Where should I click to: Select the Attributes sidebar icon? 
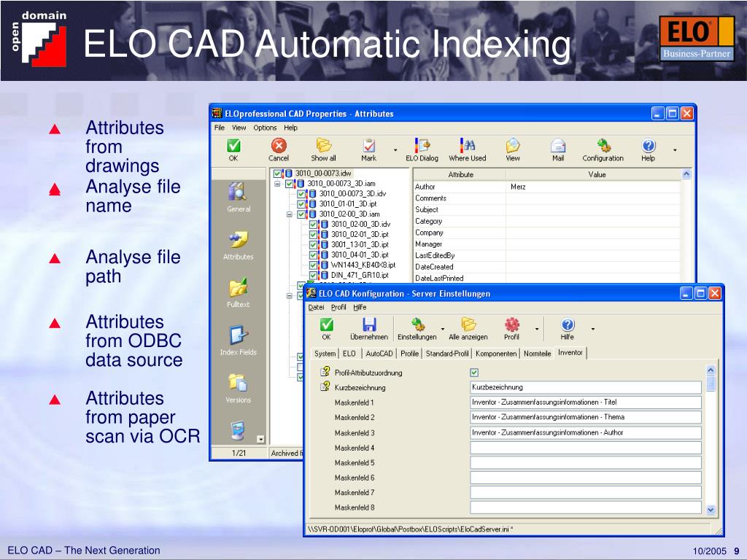[x=238, y=239]
